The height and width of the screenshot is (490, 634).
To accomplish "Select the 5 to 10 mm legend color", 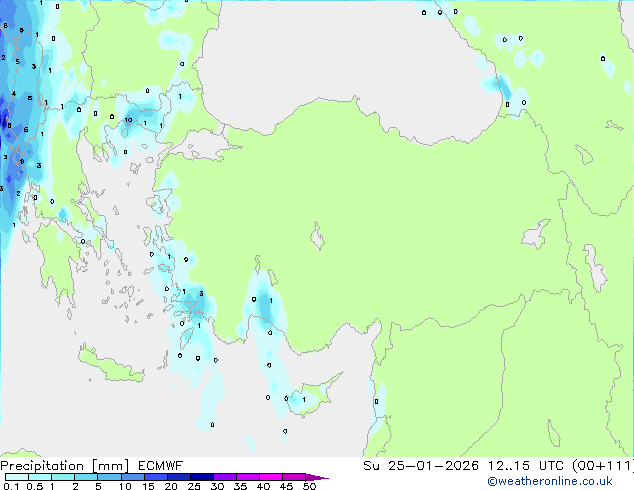I will tap(109, 477).
